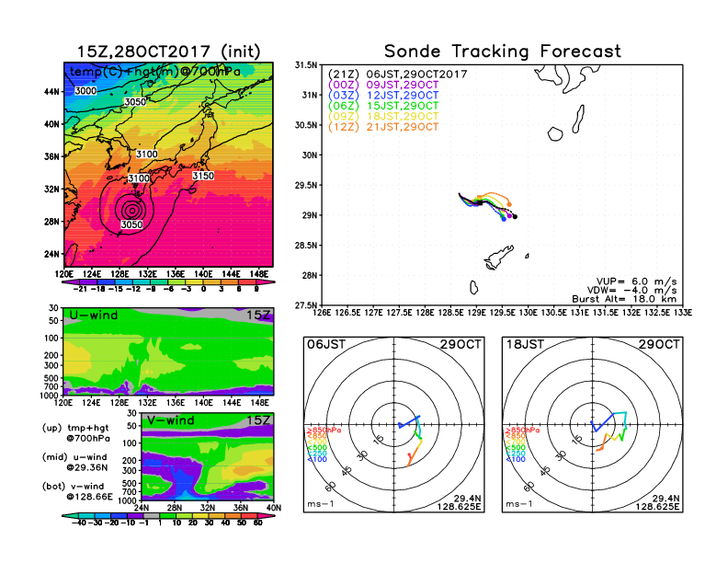Click the '40N' latitude label on the V-wind panel
The width and height of the screenshot is (728, 563).
click(x=274, y=508)
